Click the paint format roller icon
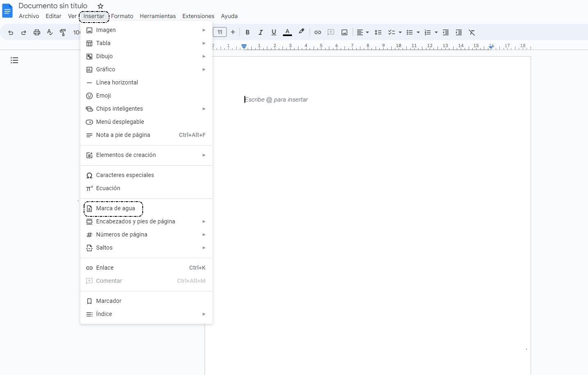588x375 pixels. click(63, 32)
